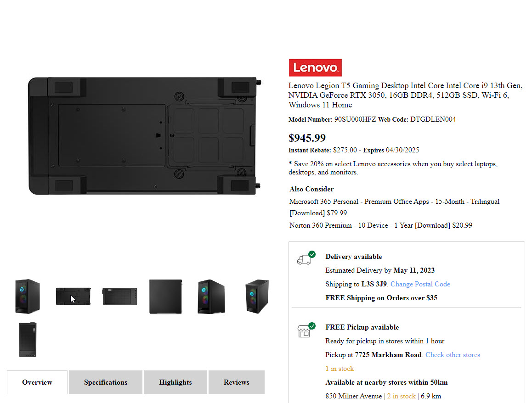Screen dimensions: 532x403
Task: Click the 850 Milner Avenue store entry
Action: 353,396
